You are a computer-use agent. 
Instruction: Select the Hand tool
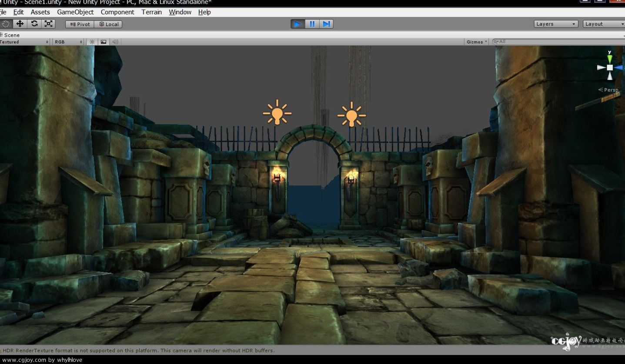click(x=5, y=24)
